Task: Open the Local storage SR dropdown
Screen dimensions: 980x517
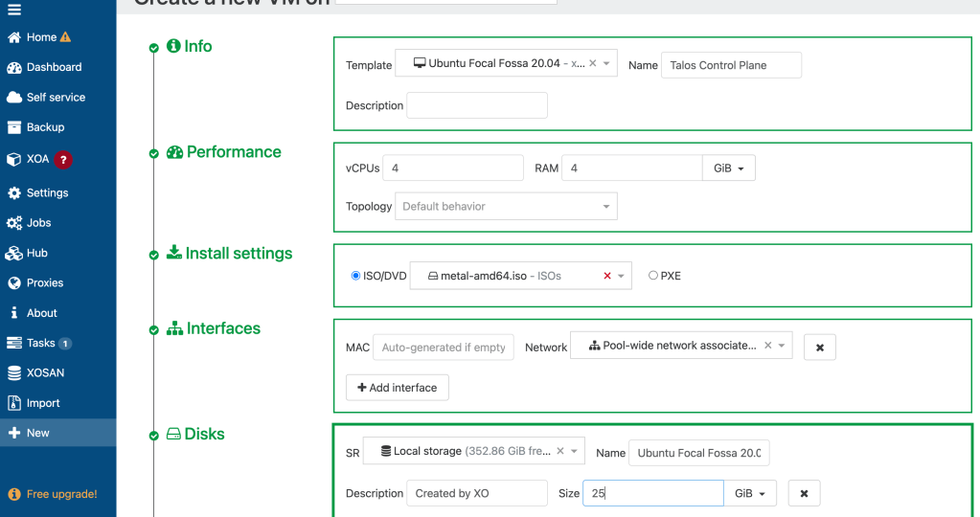Action: pos(574,451)
